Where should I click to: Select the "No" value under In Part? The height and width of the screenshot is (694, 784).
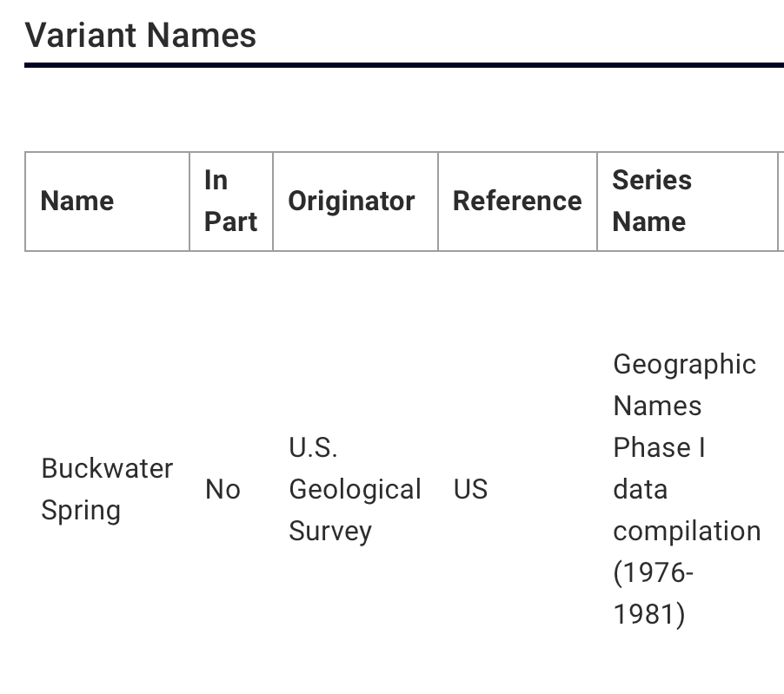(223, 490)
